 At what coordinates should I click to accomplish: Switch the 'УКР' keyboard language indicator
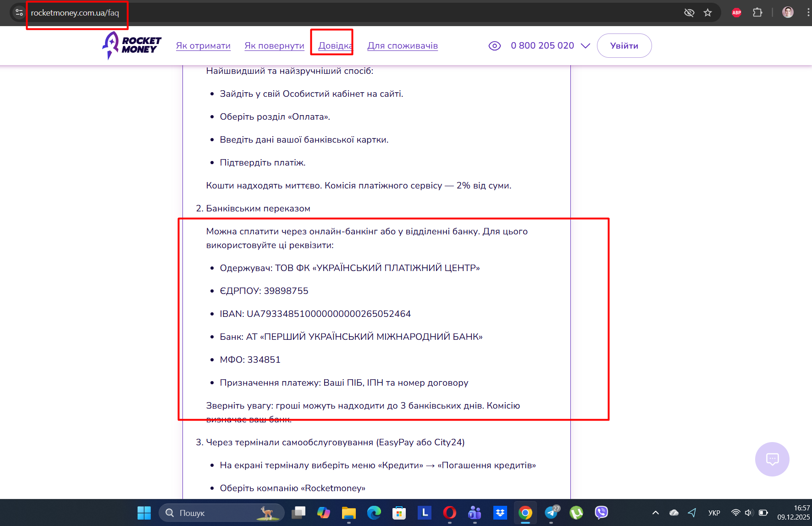pos(714,513)
